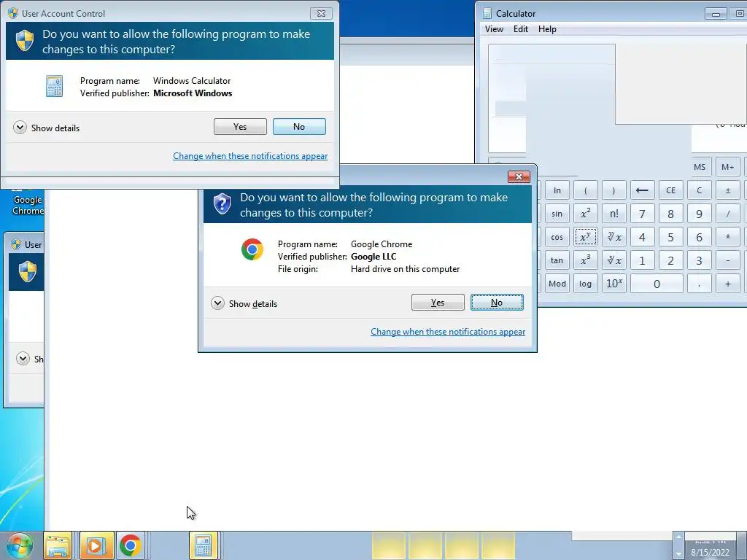The width and height of the screenshot is (747, 560).
Task: Open the Edit menu in Calculator
Action: pyautogui.click(x=521, y=29)
